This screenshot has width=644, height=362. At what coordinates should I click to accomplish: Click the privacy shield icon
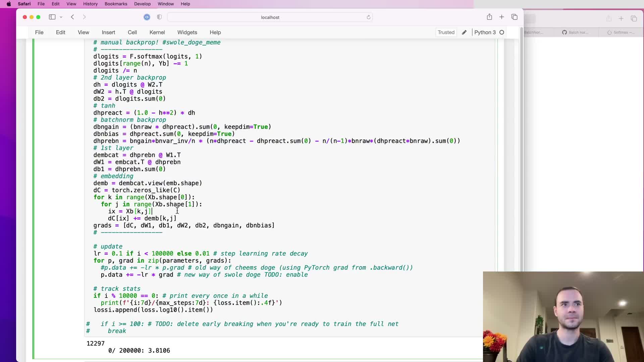(x=159, y=17)
